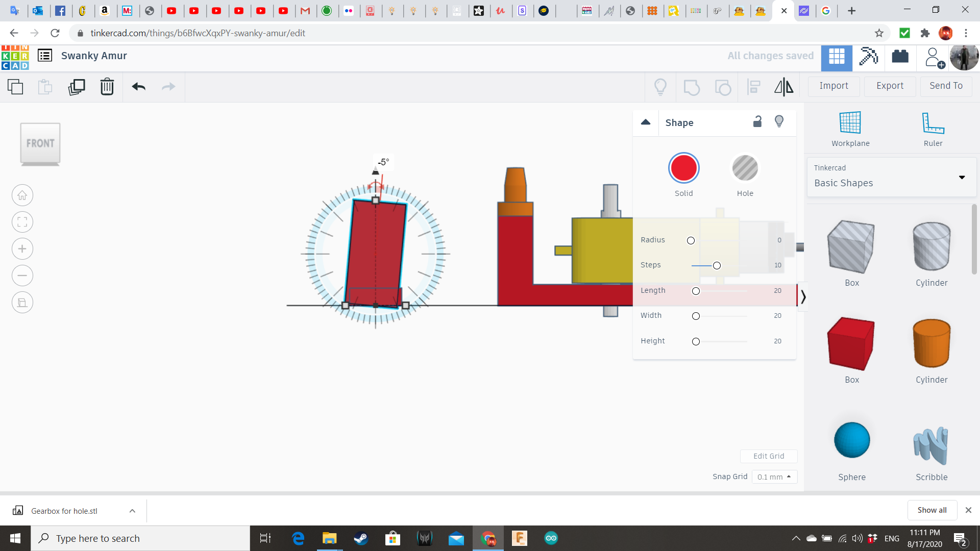Toggle the shape's visibility lightbulb
Viewport: 980px width, 551px height.
pyautogui.click(x=779, y=121)
